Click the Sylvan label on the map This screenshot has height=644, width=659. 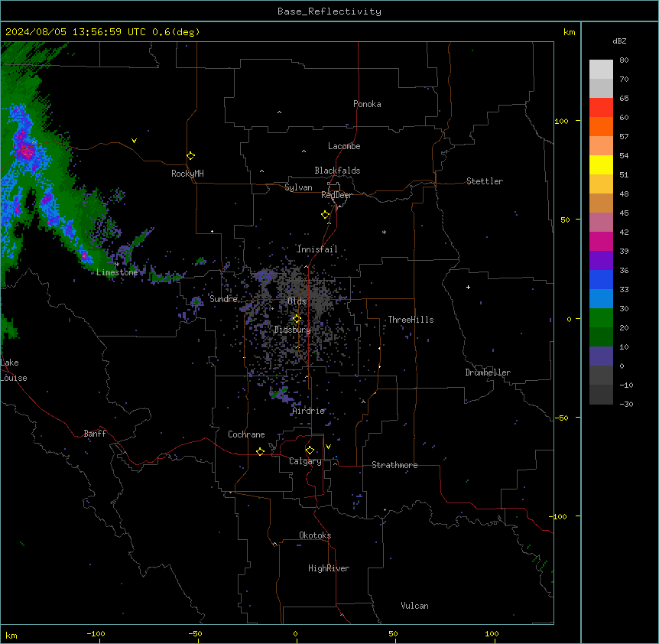(x=298, y=187)
